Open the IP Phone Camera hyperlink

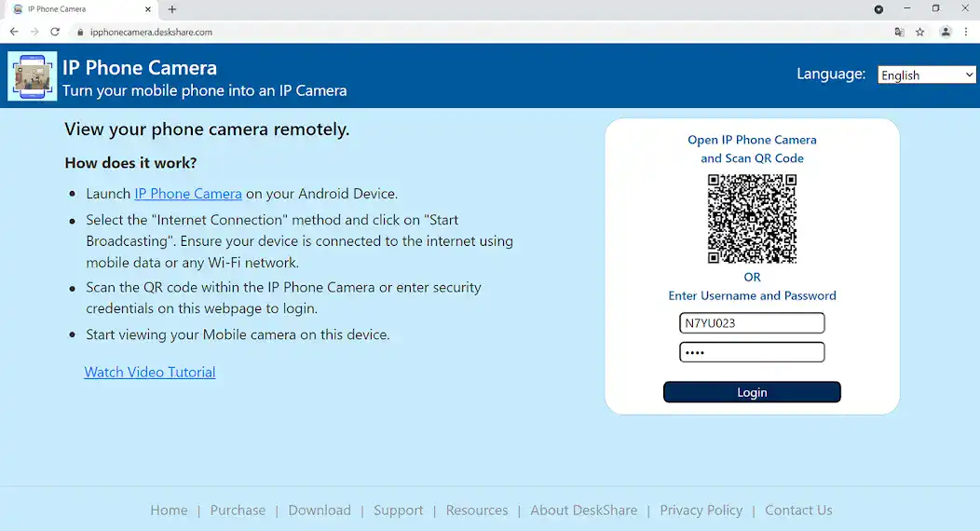(188, 194)
